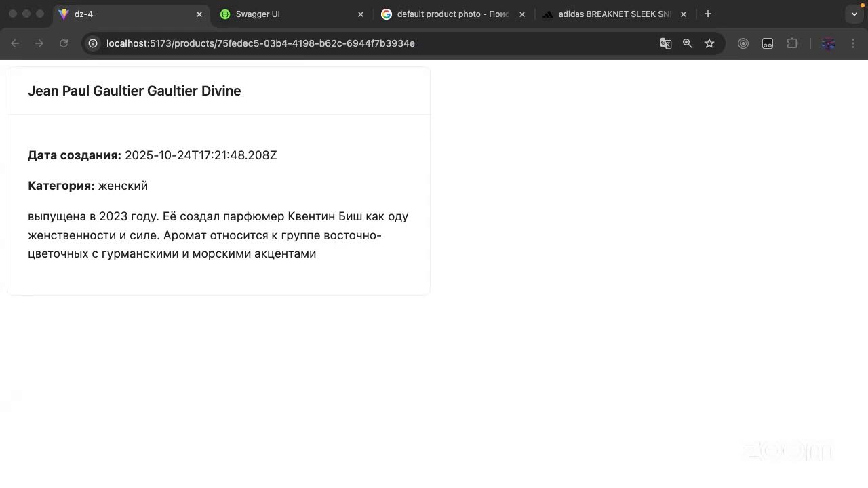Open the Extensions puzzle icon
This screenshot has width=868, height=488.
[792, 43]
